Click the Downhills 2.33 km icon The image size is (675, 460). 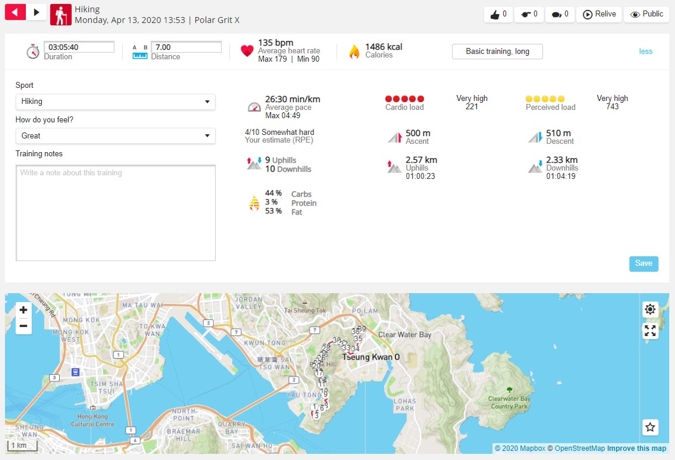(536, 167)
